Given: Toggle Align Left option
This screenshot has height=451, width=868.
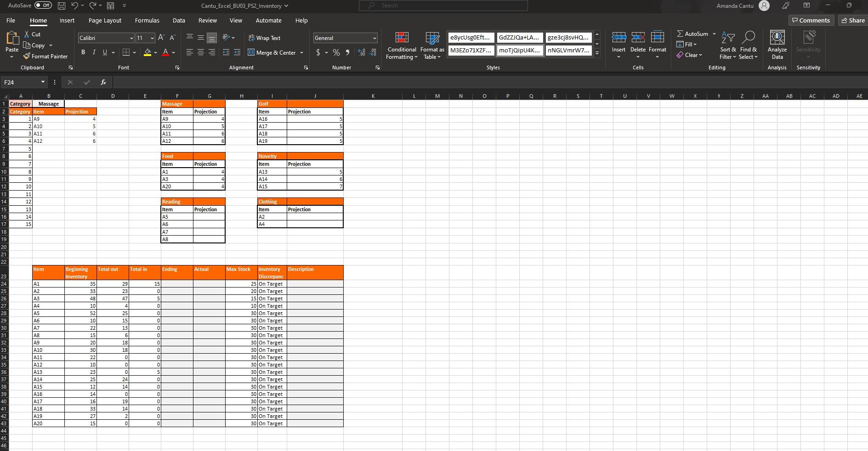Looking at the screenshot, I should point(190,52).
